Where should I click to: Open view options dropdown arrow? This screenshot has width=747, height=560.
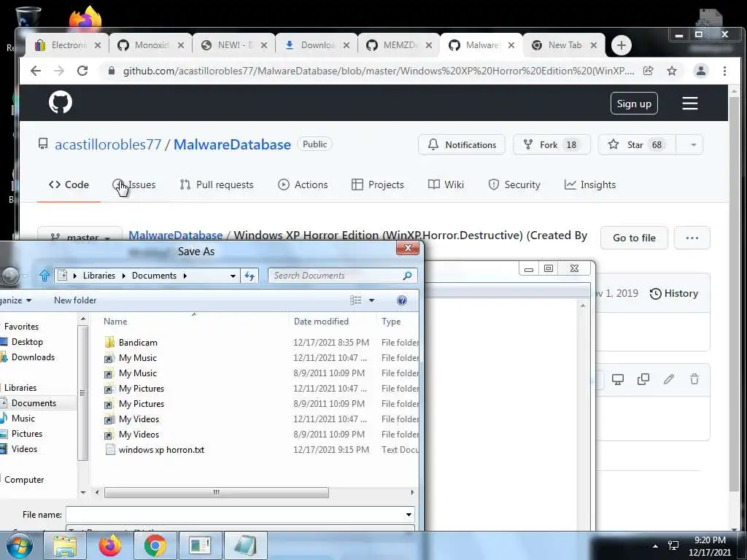point(371,300)
